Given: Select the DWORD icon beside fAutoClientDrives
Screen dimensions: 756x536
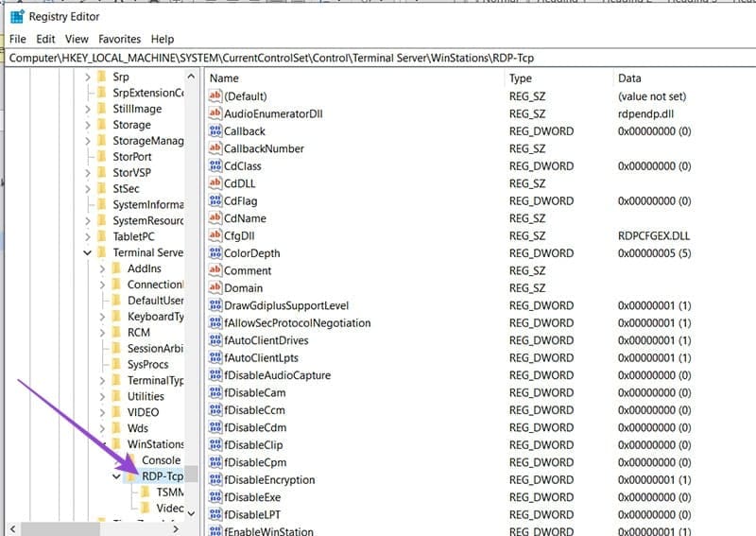Looking at the screenshot, I should (215, 339).
